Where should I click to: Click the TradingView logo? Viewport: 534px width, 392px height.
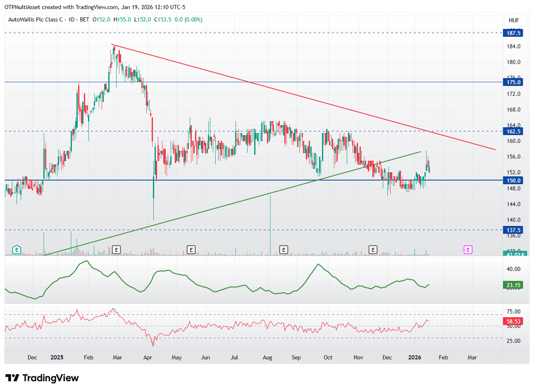pyautogui.click(x=42, y=378)
